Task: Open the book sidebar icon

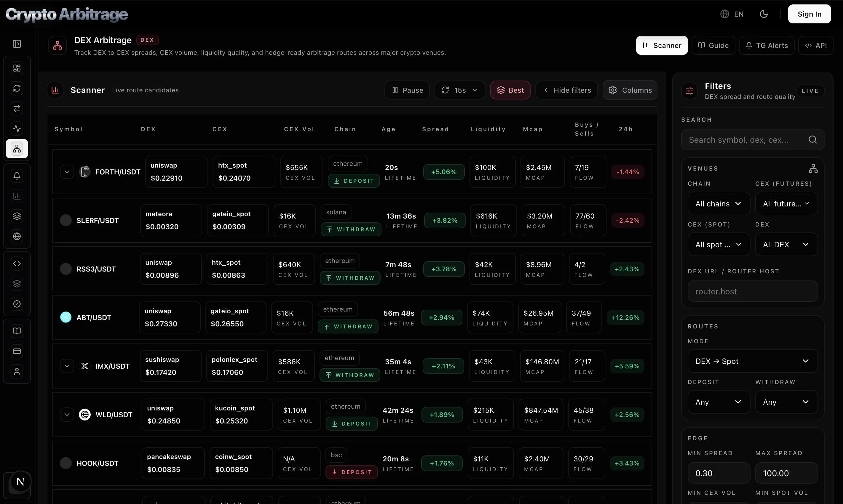Action: 17,331
